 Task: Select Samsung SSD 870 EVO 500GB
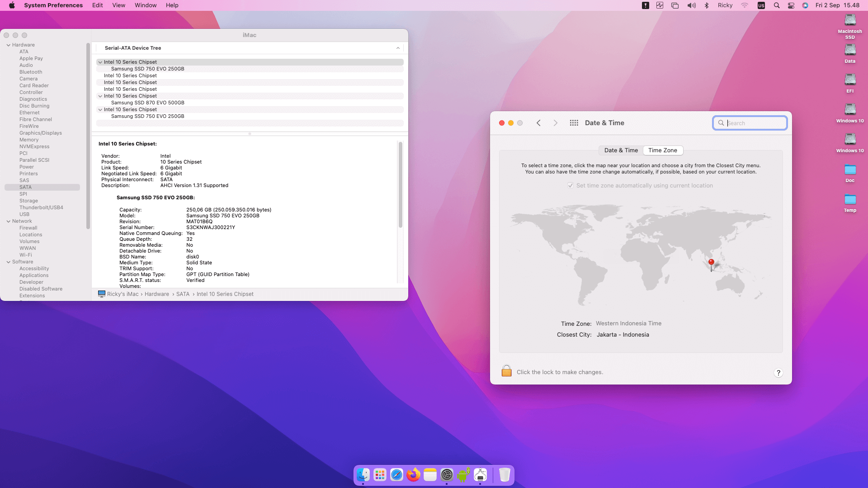pos(147,103)
